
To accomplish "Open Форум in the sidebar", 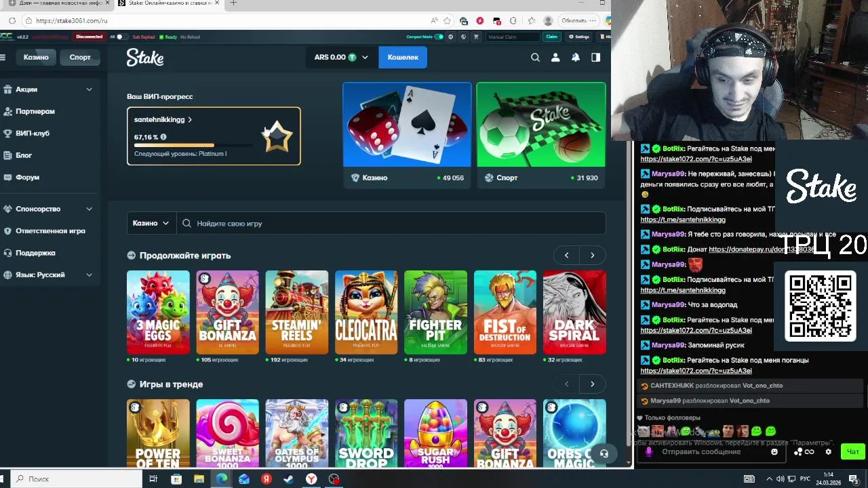I will 28,178.
